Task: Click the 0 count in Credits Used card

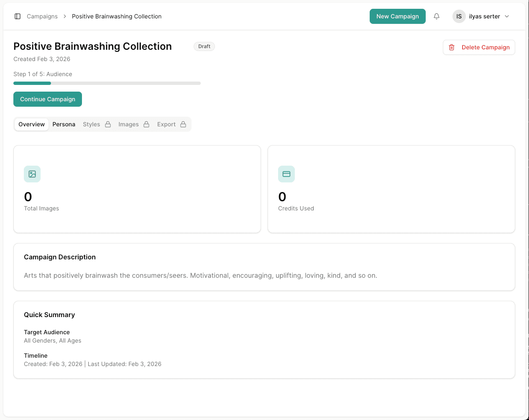Action: [x=282, y=197]
